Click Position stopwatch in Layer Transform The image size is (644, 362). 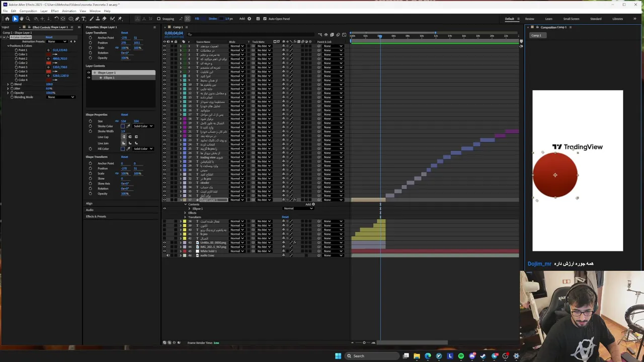pyautogui.click(x=91, y=43)
